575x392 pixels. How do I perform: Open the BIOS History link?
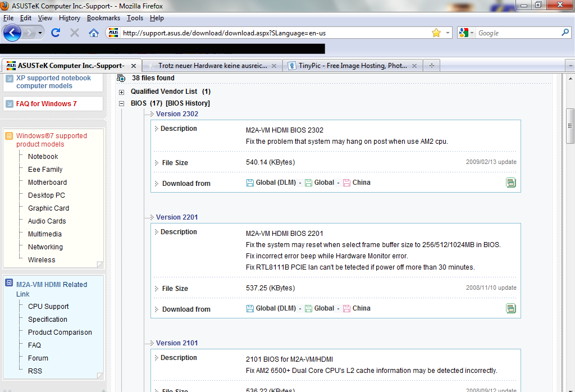[x=188, y=103]
